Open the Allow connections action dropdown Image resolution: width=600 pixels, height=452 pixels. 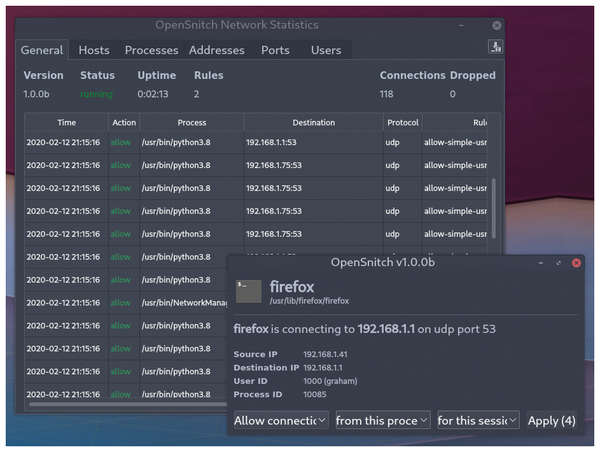pos(281,420)
